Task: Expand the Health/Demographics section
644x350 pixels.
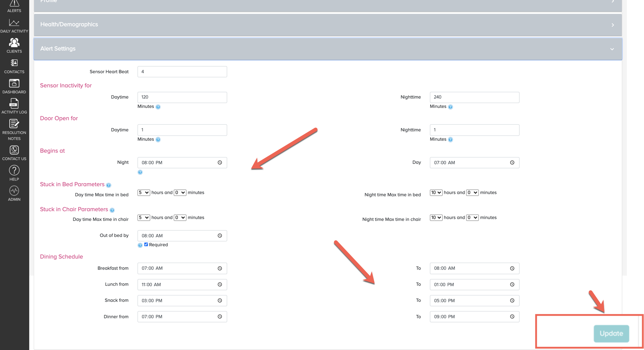Action: pos(328,25)
